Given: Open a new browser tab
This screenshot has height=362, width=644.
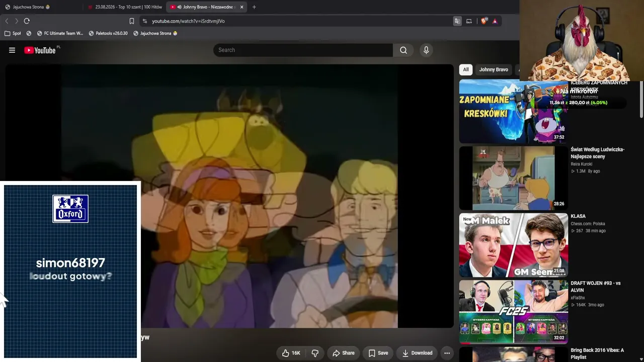Looking at the screenshot, I should point(254,7).
